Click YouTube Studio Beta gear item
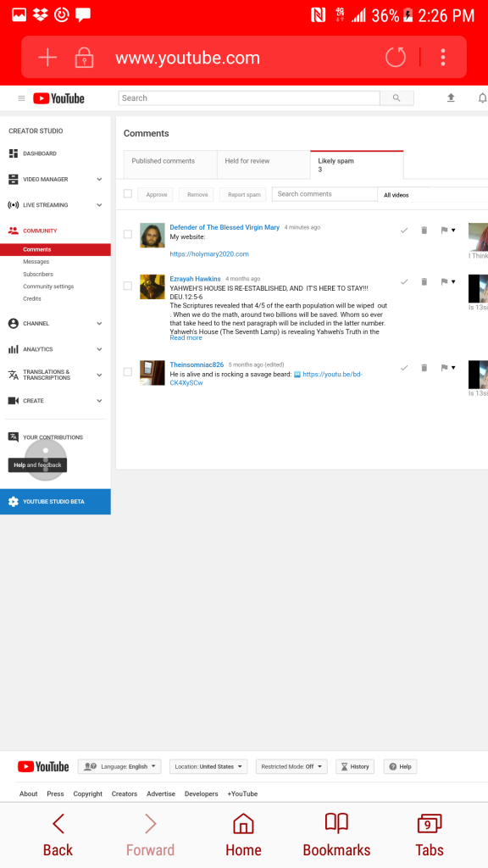488x868 pixels. click(x=55, y=502)
